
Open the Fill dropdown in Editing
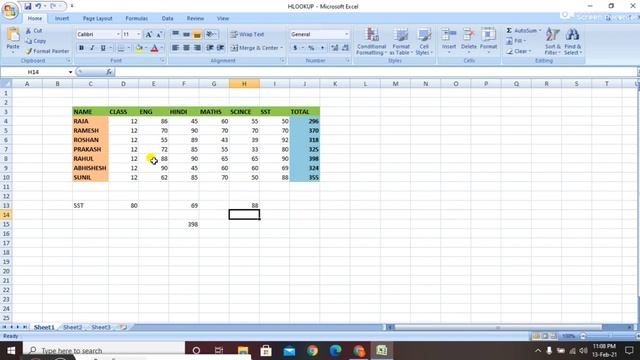coord(516,41)
